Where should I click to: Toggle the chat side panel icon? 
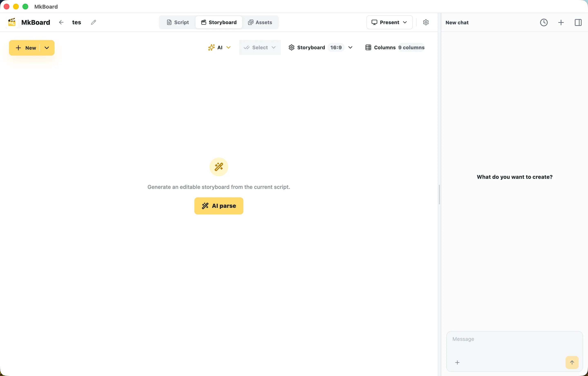pos(578,22)
